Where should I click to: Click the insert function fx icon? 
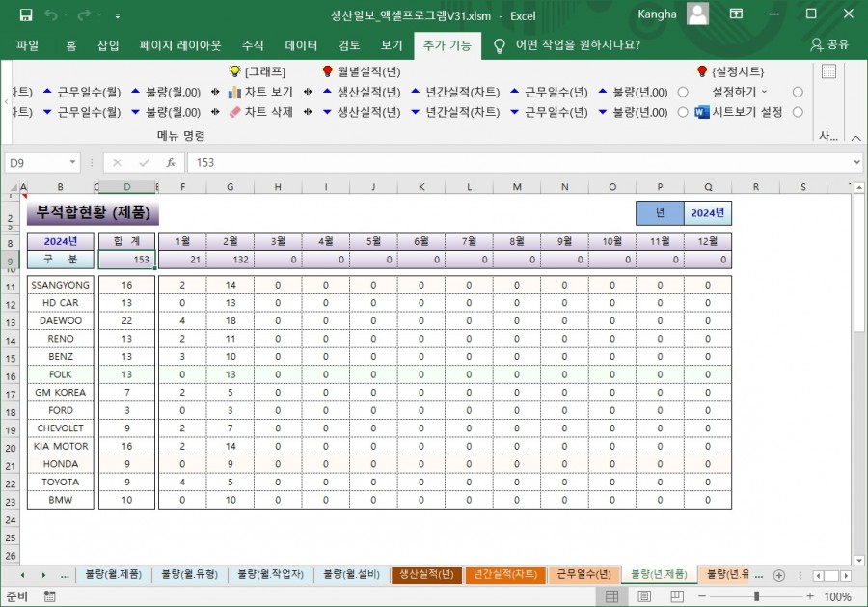(171, 163)
